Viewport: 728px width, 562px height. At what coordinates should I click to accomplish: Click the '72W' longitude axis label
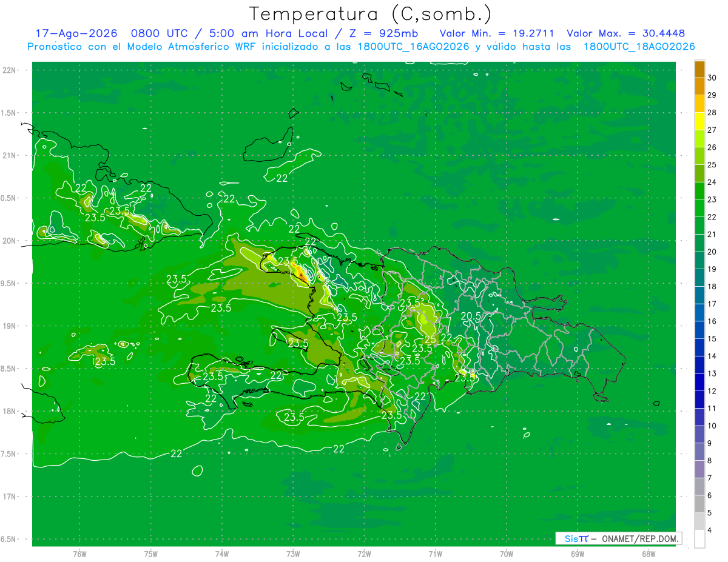tap(364, 554)
